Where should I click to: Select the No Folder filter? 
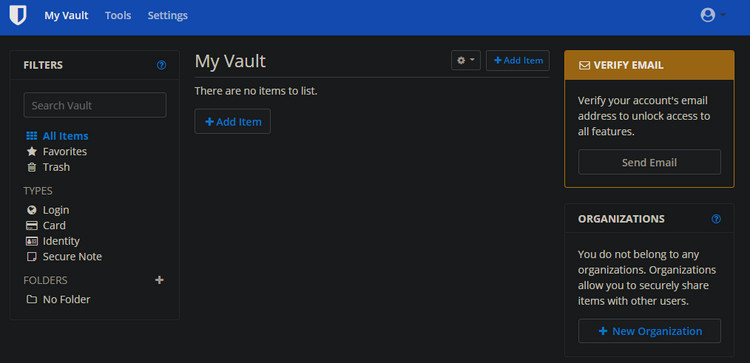[58, 300]
